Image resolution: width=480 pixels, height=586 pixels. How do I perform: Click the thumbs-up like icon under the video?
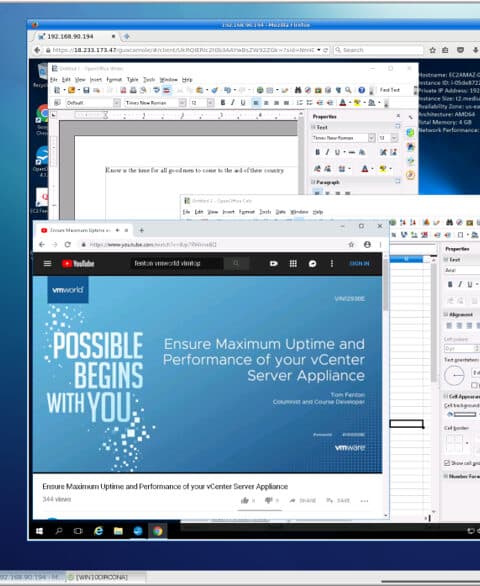click(245, 500)
